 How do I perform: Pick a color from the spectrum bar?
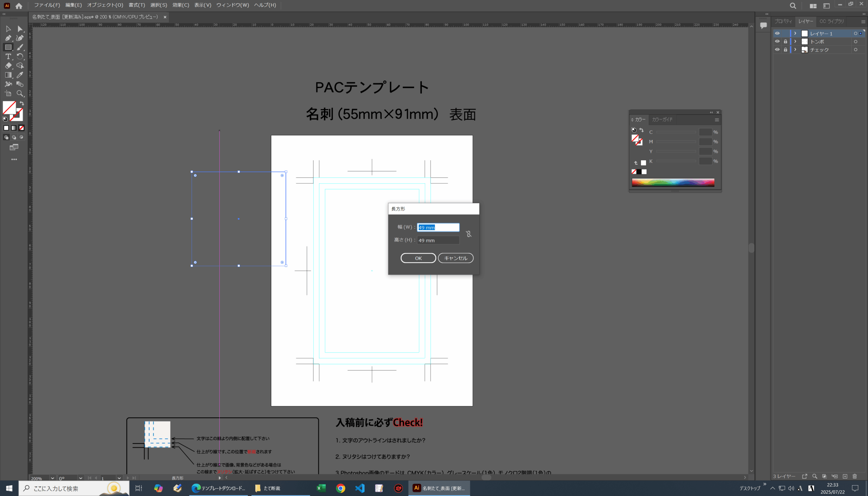(x=673, y=183)
